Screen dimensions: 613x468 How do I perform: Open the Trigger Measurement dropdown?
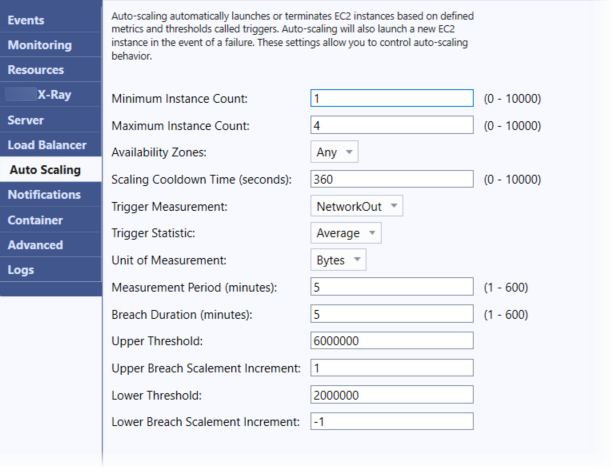(357, 206)
